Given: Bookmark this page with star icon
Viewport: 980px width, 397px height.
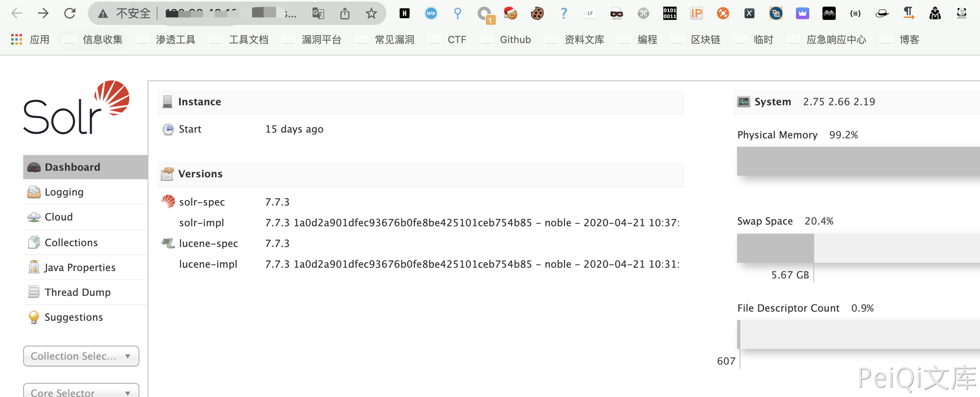Looking at the screenshot, I should click(x=371, y=14).
